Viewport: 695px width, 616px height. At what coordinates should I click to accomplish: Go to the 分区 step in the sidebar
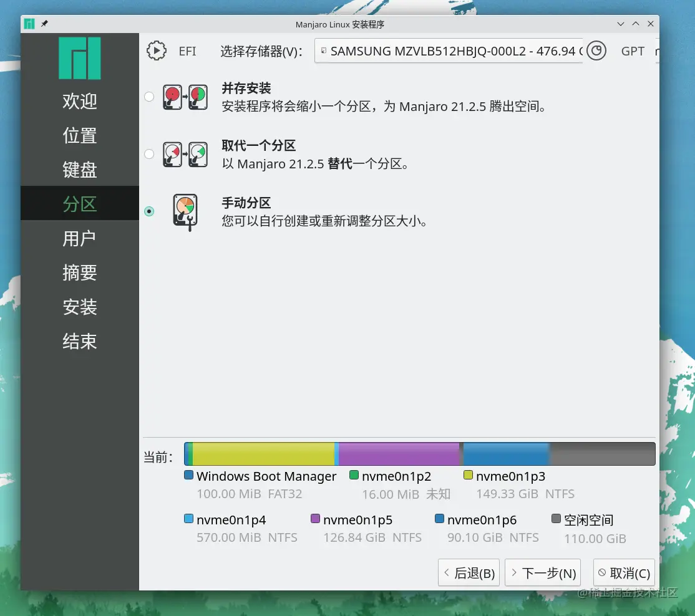point(80,204)
